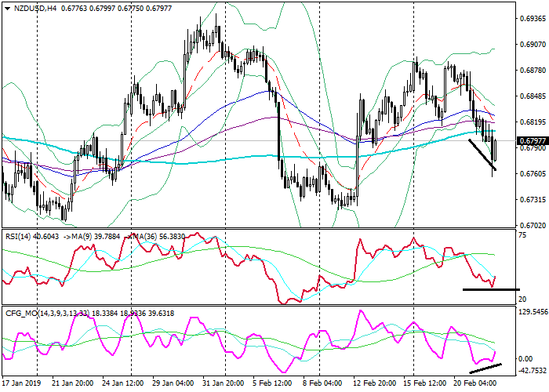The height and width of the screenshot is (392, 549).
Task: Click the -42.7532 value on CFG_MO scale
Action: 530,371
